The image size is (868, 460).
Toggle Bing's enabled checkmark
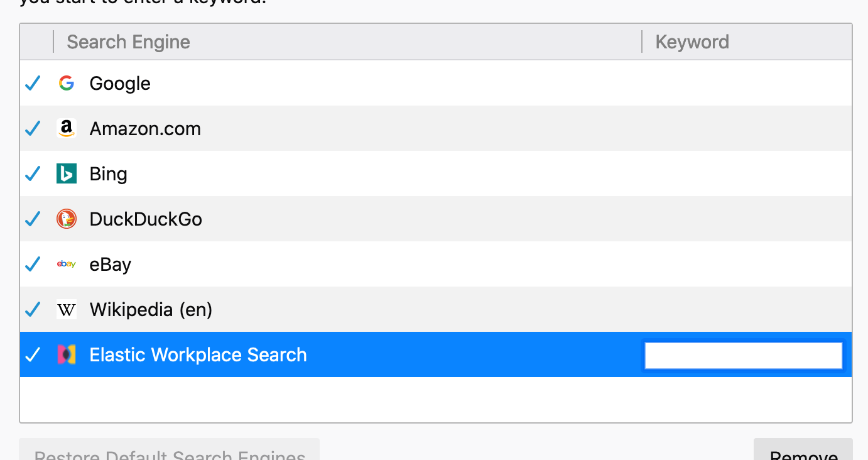32,173
